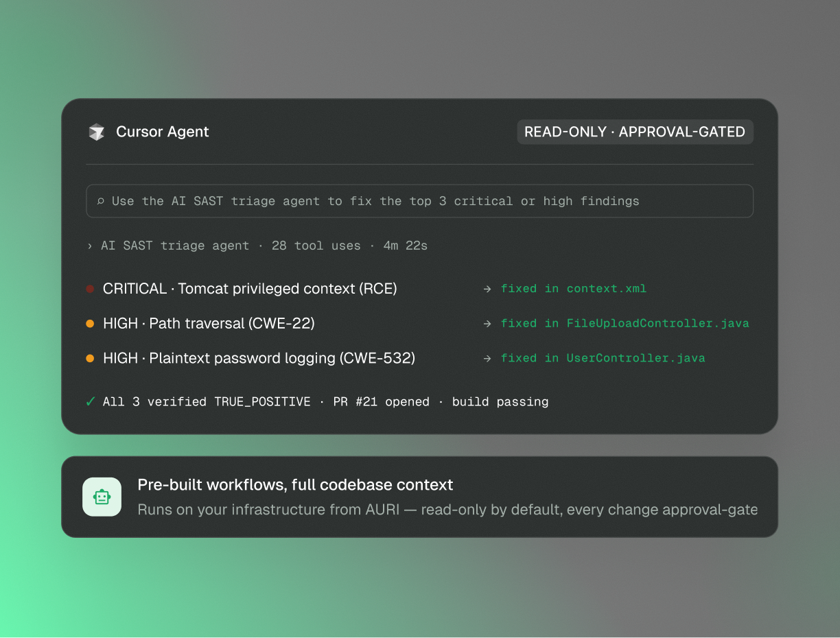Click the READ-ONLY · APPROVAL-GATED badge
840x638 pixels.
[635, 132]
